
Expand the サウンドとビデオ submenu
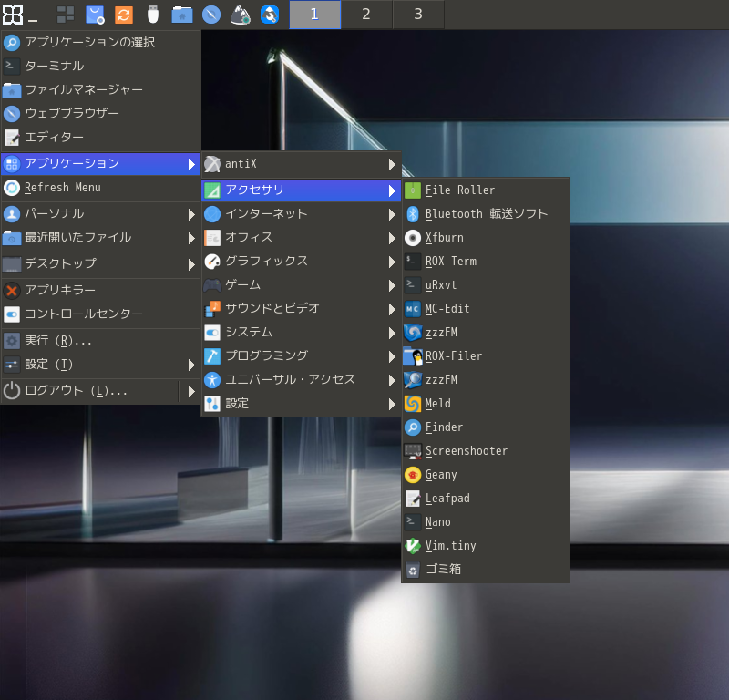272,309
